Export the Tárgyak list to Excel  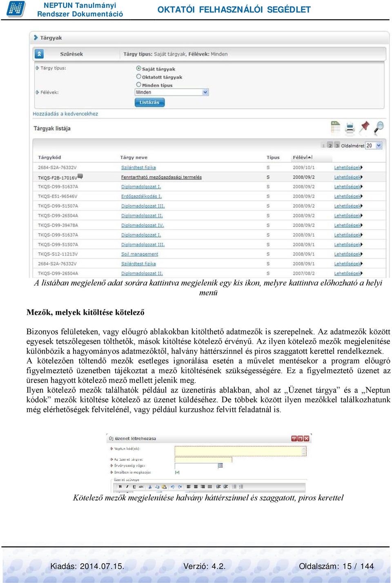[336, 127]
